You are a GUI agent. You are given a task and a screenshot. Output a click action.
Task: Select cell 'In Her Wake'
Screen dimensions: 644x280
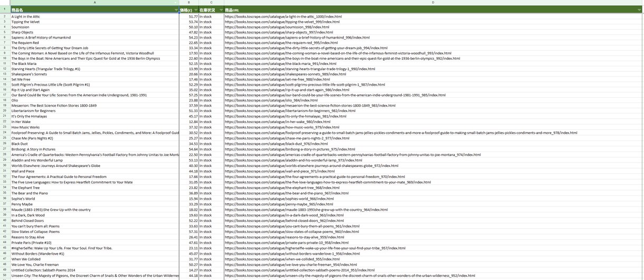tap(94, 122)
